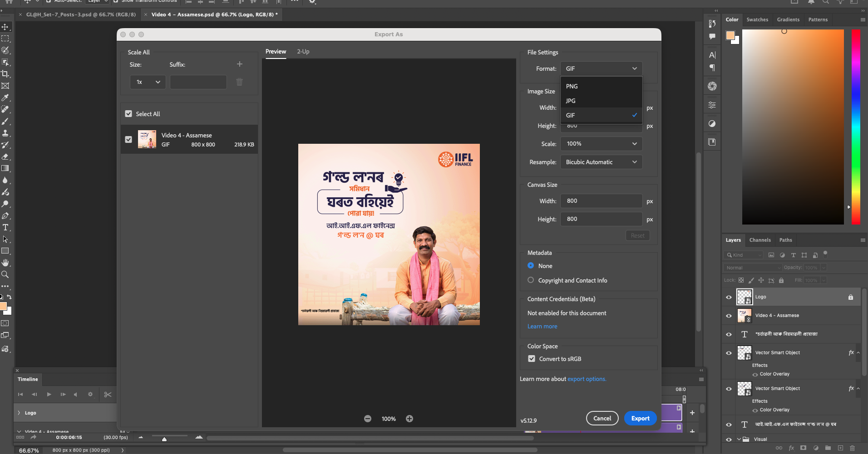Go to the first frame in the timeline
Image resolution: width=868 pixels, height=454 pixels.
coord(20,394)
